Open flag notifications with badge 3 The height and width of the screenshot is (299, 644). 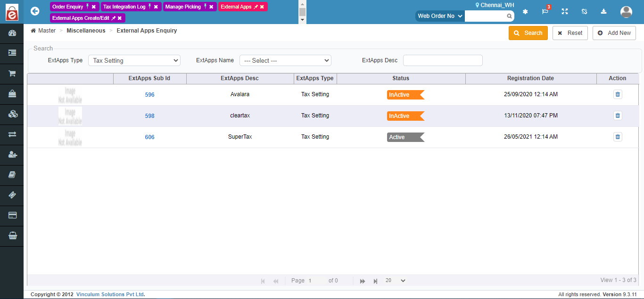coord(545,11)
